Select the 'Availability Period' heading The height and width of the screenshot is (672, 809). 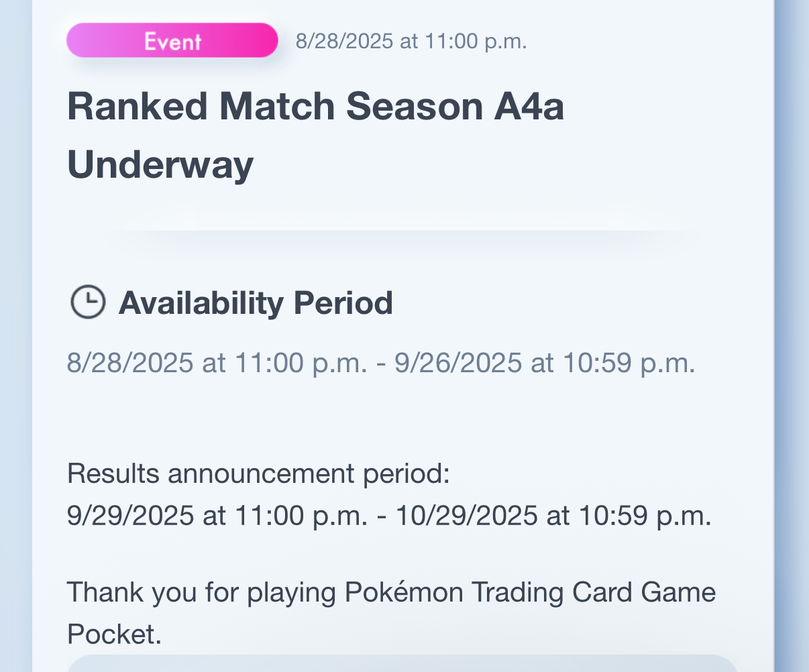point(256,303)
